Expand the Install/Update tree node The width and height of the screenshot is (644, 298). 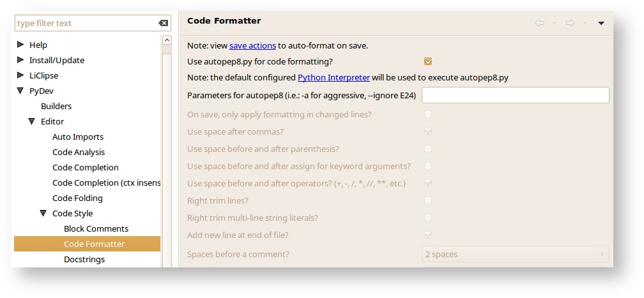tap(20, 60)
